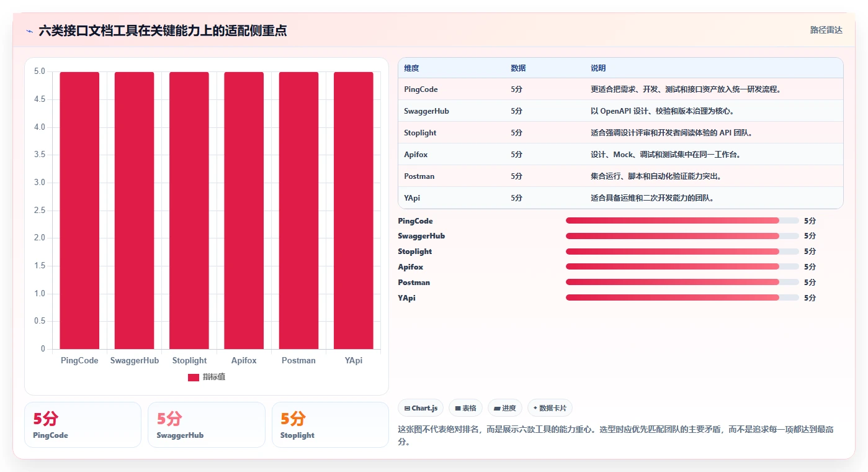Viewport: 868px width, 472px height.
Task: Open the Stoplight 5分 data card
Action: pyautogui.click(x=330, y=424)
